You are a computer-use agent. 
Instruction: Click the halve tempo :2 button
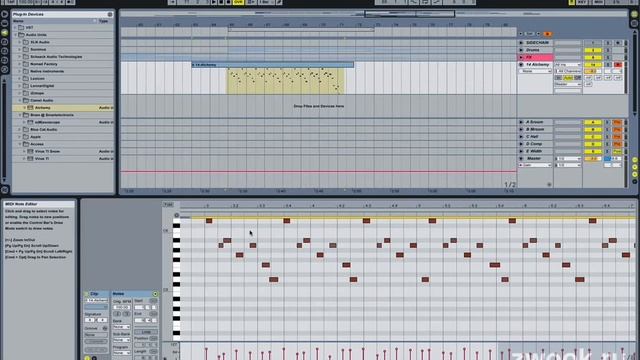pos(117,314)
